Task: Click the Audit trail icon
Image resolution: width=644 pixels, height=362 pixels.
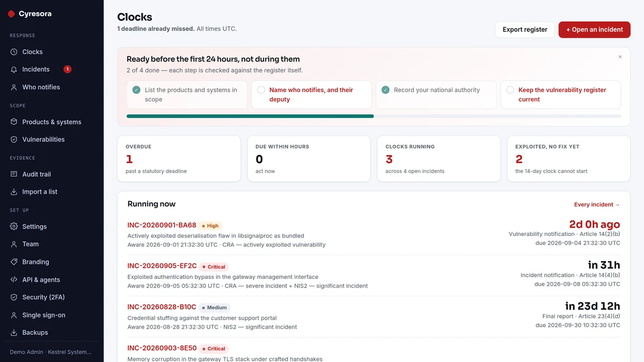Action: (x=14, y=174)
